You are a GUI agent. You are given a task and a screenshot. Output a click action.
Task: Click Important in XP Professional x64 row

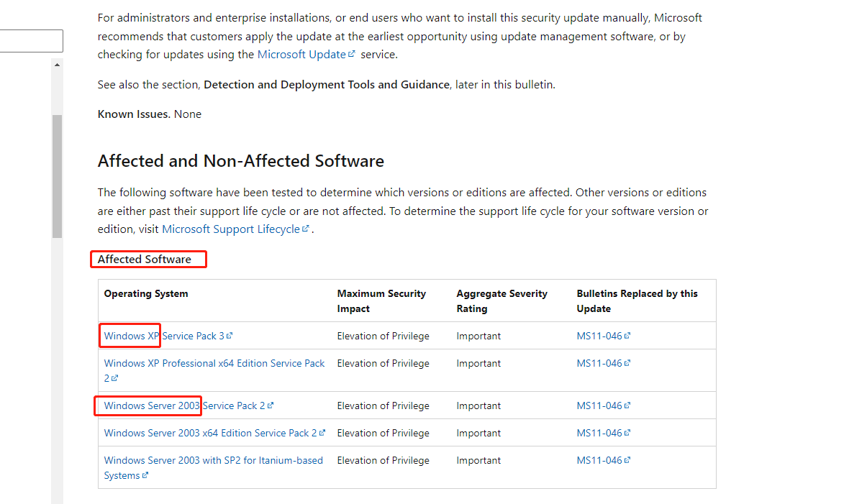[x=478, y=363]
